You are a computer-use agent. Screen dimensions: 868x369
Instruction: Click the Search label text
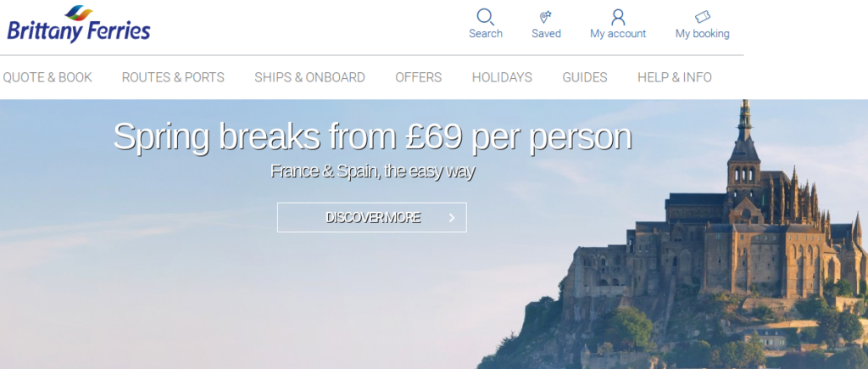pos(486,34)
